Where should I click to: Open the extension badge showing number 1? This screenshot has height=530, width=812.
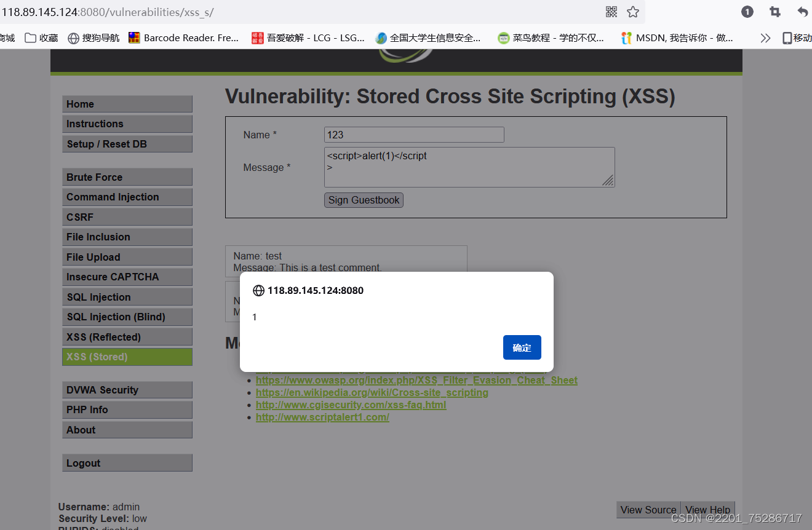[x=747, y=12]
